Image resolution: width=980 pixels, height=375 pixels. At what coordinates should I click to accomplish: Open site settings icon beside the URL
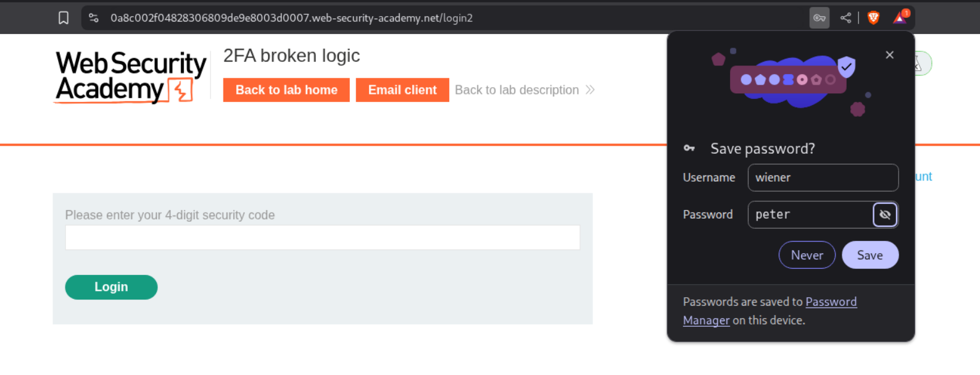pyautogui.click(x=94, y=18)
